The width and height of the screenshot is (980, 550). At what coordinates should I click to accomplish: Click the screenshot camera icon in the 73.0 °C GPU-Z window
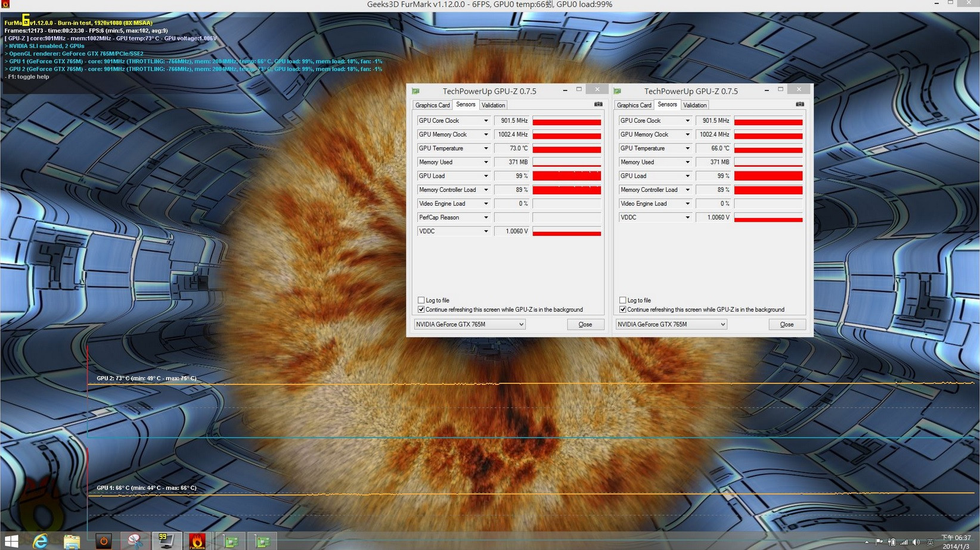(x=598, y=104)
